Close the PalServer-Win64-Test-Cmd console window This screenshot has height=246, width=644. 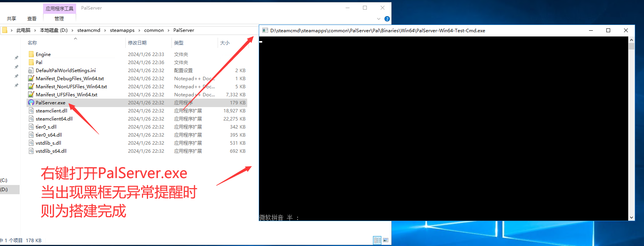(x=626, y=30)
